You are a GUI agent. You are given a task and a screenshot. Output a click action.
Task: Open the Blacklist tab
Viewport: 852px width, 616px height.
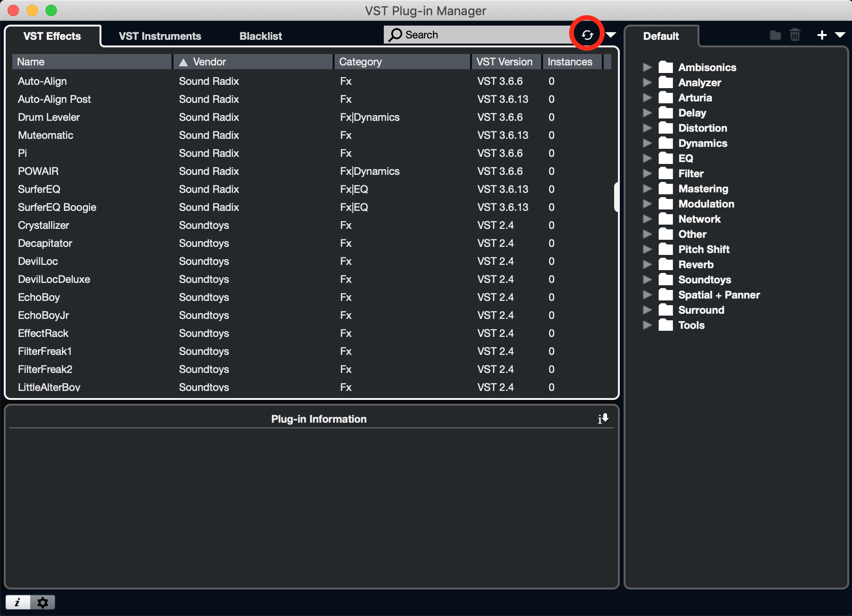tap(261, 36)
